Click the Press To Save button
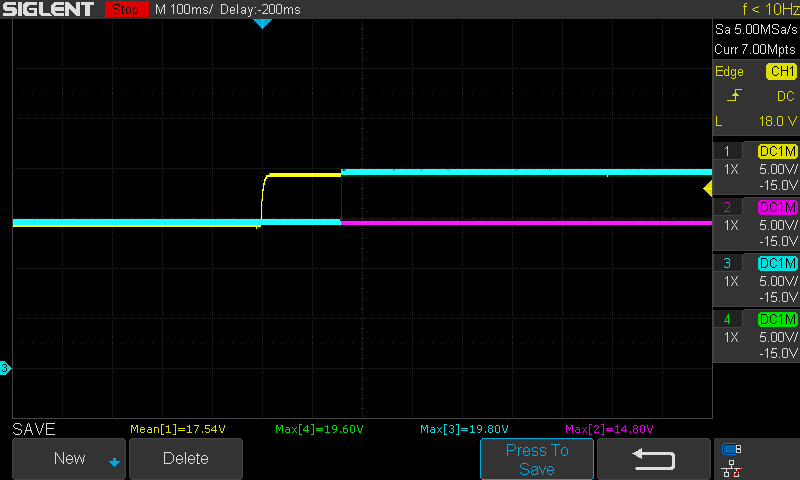 click(x=537, y=459)
